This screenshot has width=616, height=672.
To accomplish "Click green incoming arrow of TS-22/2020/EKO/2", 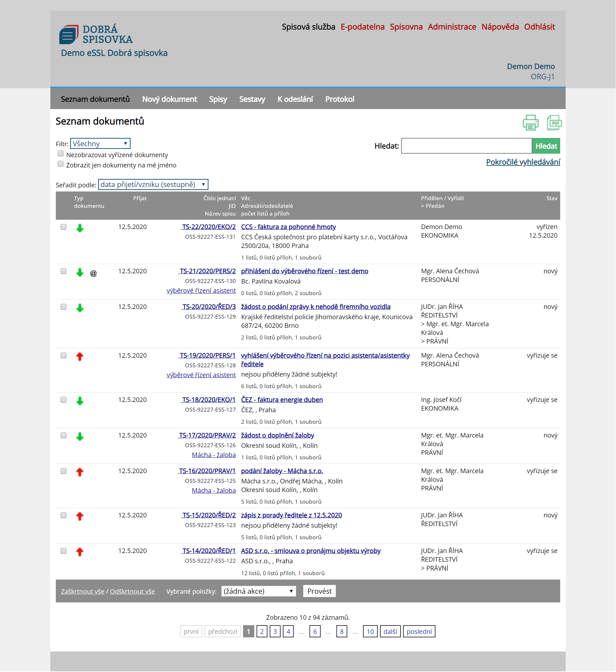I will (80, 228).
